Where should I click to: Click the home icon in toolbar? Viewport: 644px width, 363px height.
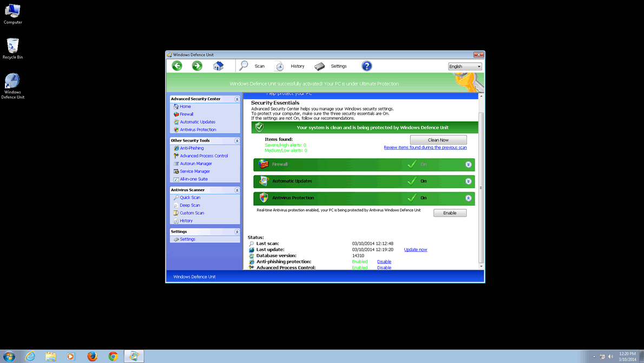[x=218, y=66]
